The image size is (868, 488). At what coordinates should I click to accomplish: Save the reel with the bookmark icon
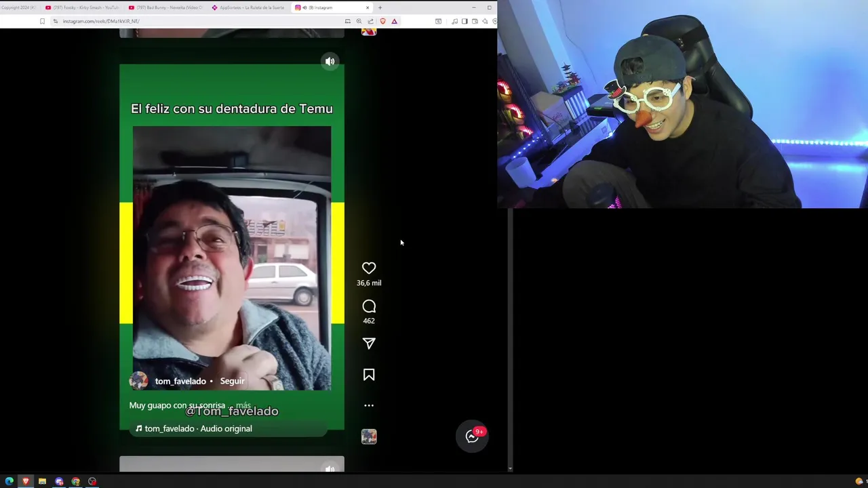point(369,375)
